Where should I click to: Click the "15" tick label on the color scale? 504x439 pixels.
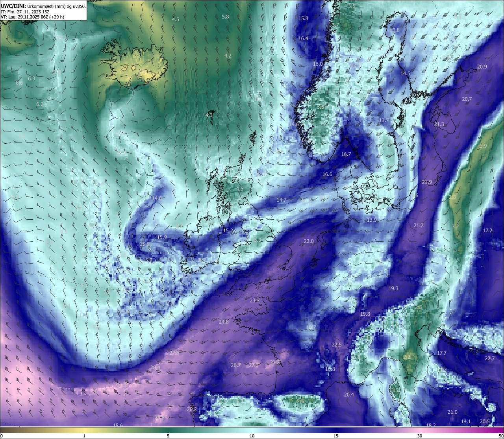pos(336,436)
